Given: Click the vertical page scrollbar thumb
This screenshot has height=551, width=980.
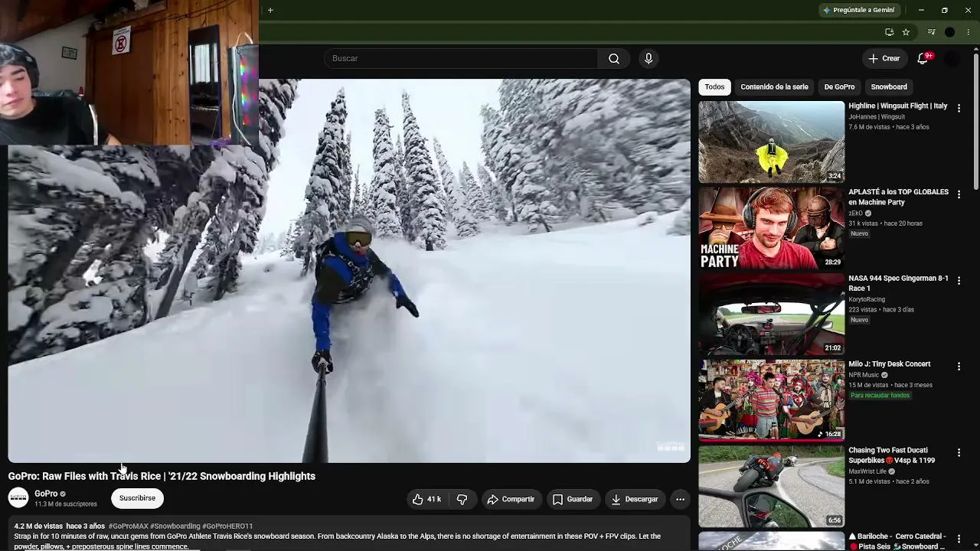Looking at the screenshot, I should (975, 121).
